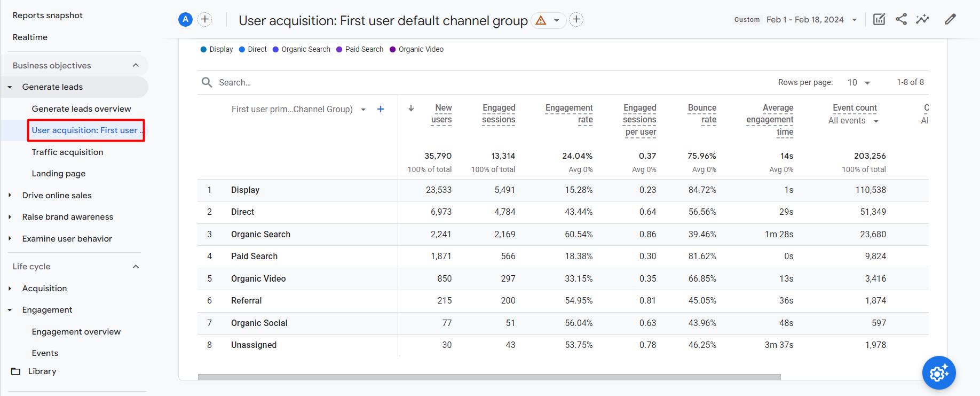Click the Organic Search row label

[x=260, y=235]
